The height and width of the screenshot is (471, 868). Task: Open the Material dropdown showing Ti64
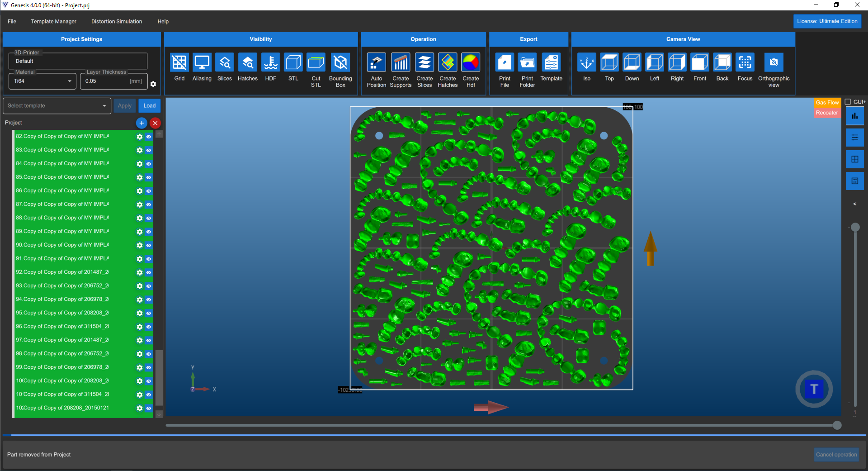coord(42,81)
